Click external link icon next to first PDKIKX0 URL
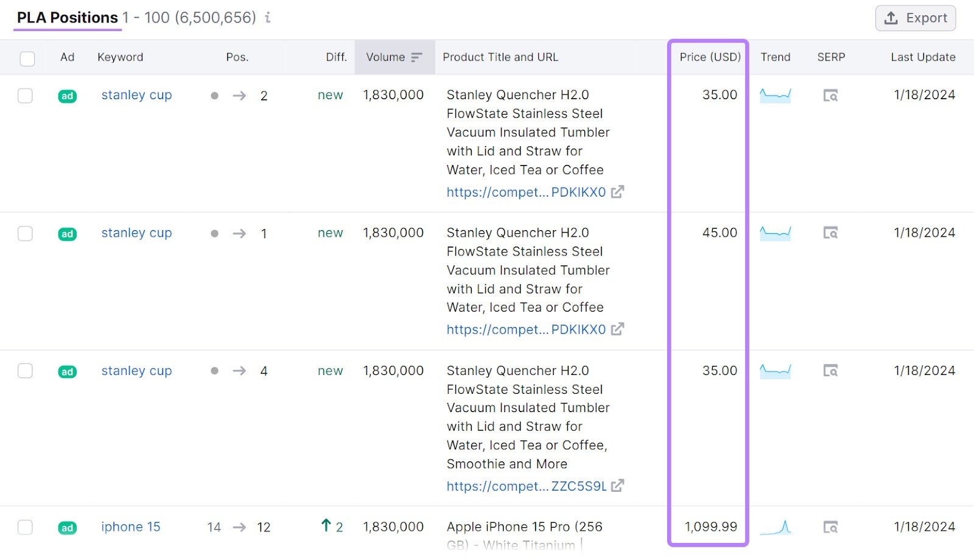The height and width of the screenshot is (560, 974). 617,192
